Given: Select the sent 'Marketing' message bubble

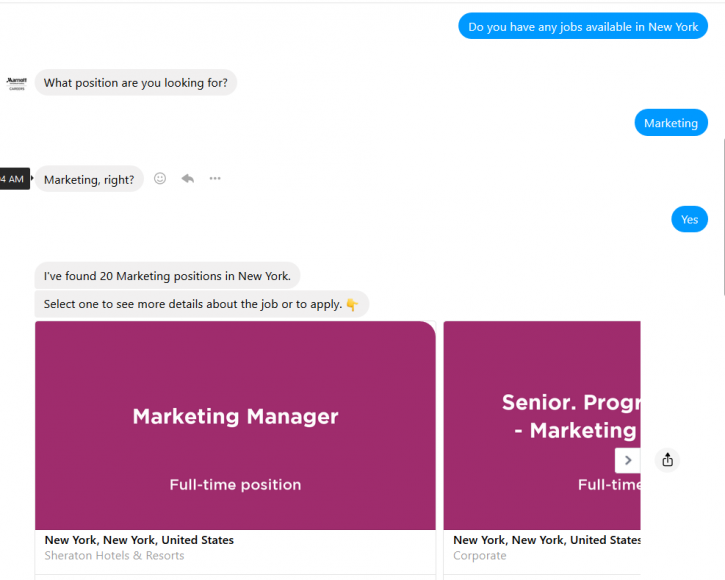Looking at the screenshot, I should coord(671,123).
